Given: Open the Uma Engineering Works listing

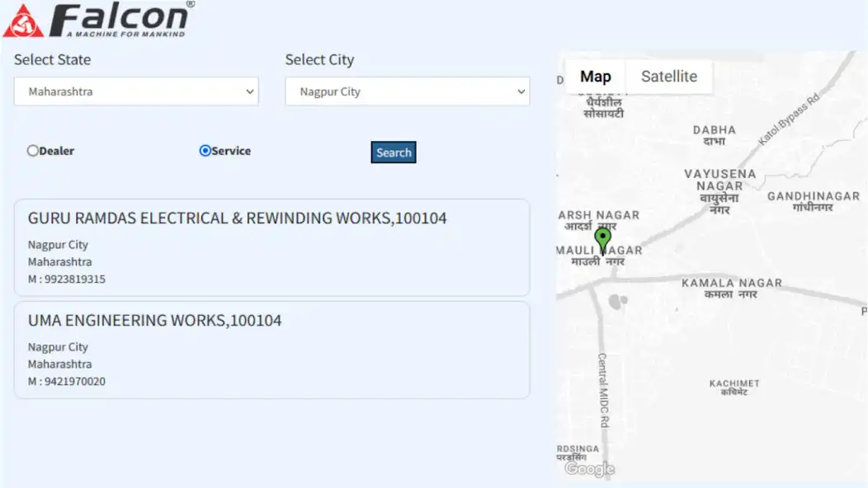Looking at the screenshot, I should (154, 321).
